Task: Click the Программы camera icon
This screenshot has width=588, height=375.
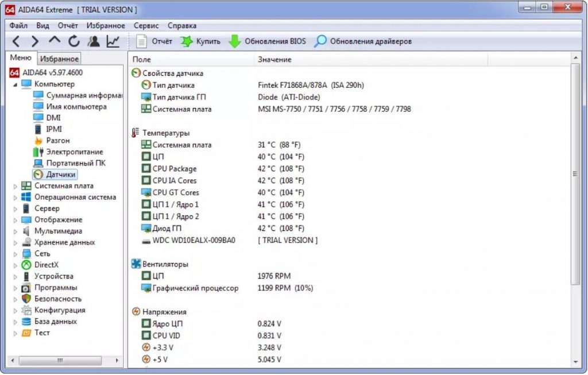Action: (x=26, y=288)
